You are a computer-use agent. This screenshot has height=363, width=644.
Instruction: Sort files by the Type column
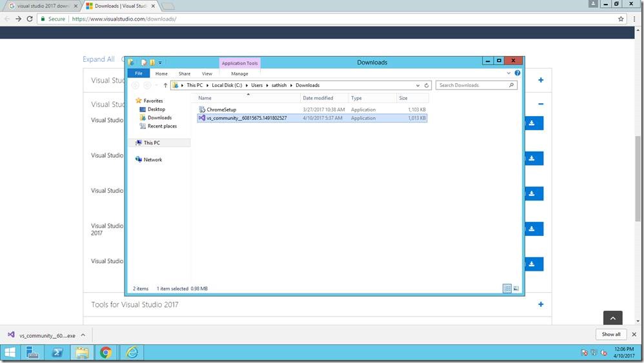pos(372,98)
